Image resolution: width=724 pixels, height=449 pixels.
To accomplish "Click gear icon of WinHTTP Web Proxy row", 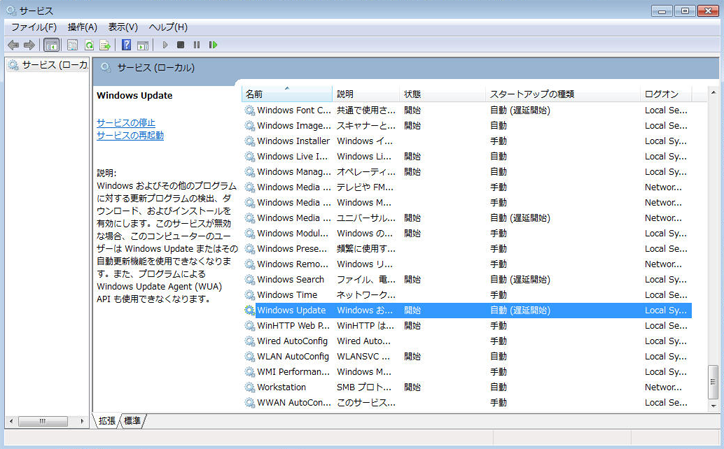I will 250,326.
